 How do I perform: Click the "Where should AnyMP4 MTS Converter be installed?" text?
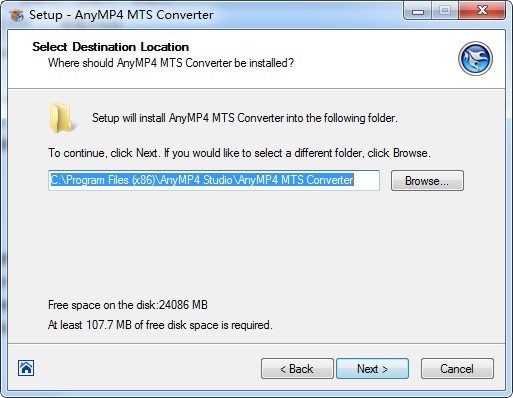click(x=171, y=63)
